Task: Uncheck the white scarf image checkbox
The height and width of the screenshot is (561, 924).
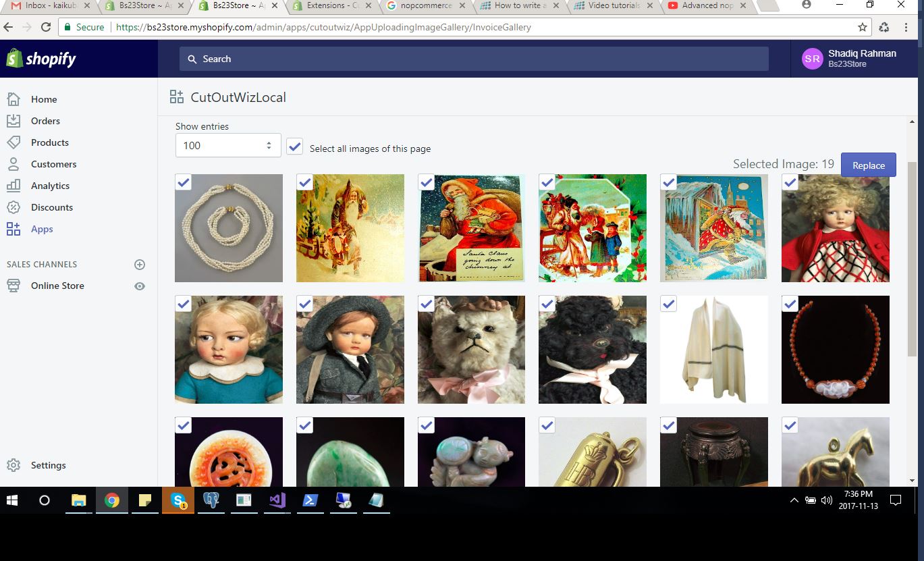Action: (668, 304)
